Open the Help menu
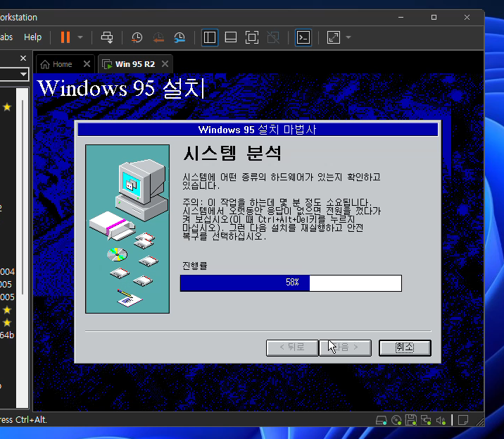 [33, 37]
